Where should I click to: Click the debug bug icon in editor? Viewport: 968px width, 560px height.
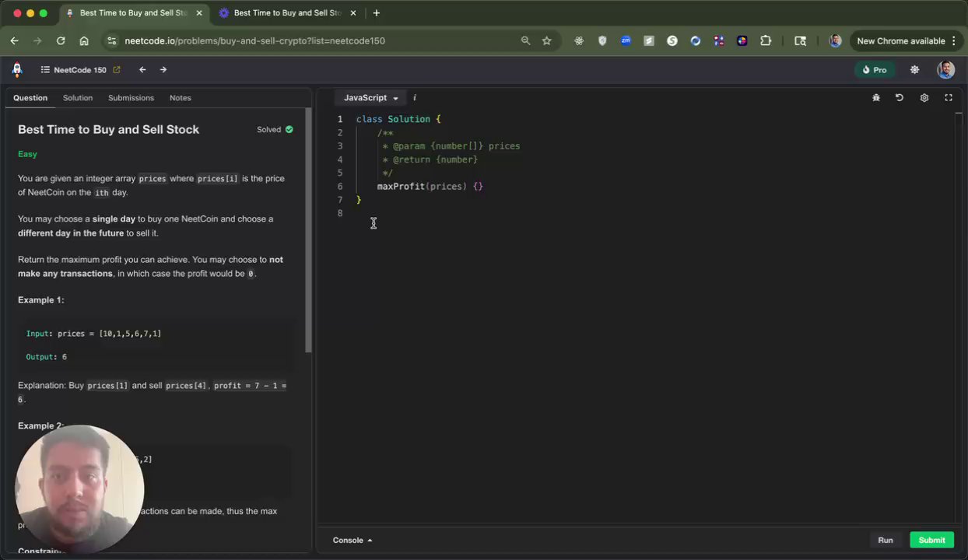coord(875,98)
